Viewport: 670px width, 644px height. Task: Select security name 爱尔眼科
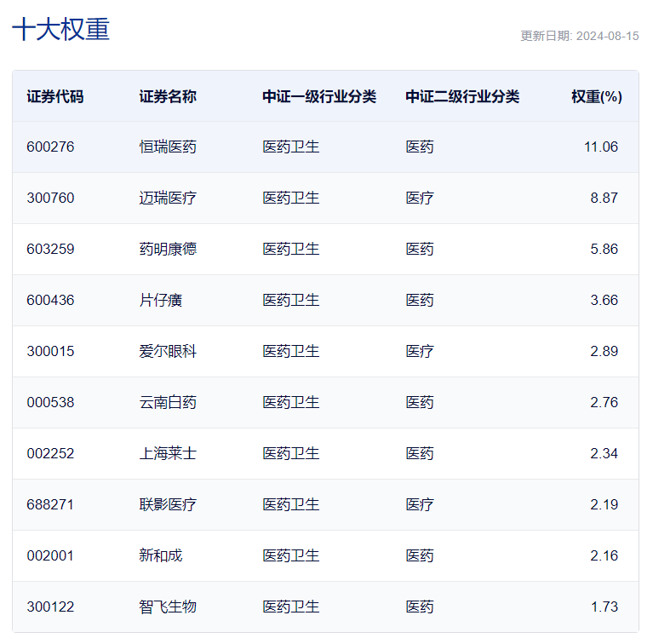[168, 351]
